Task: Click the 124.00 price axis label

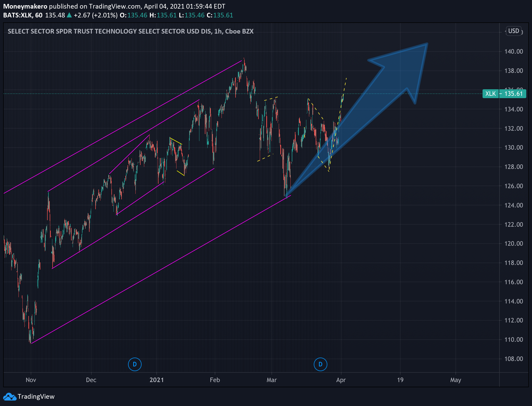Action: (514, 205)
